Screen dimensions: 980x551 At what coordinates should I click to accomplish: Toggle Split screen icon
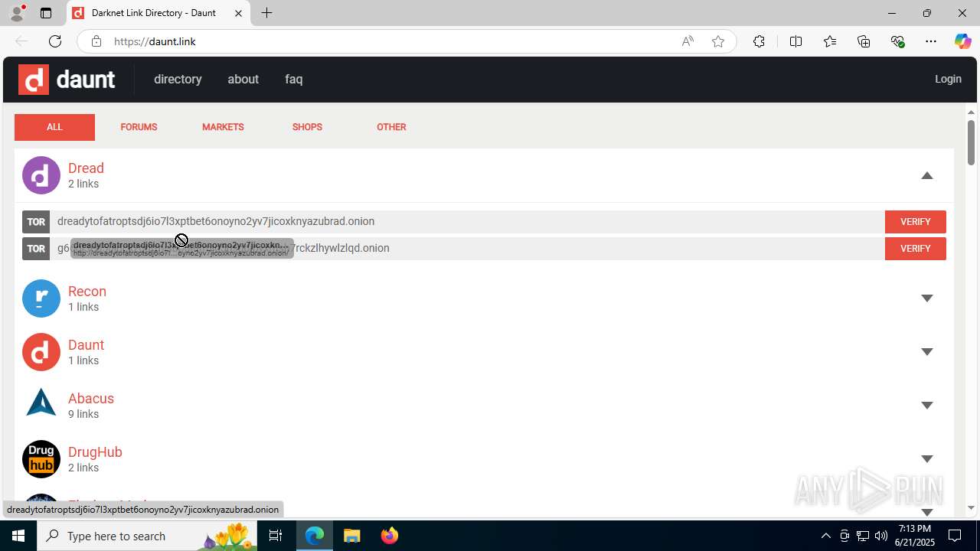point(795,41)
